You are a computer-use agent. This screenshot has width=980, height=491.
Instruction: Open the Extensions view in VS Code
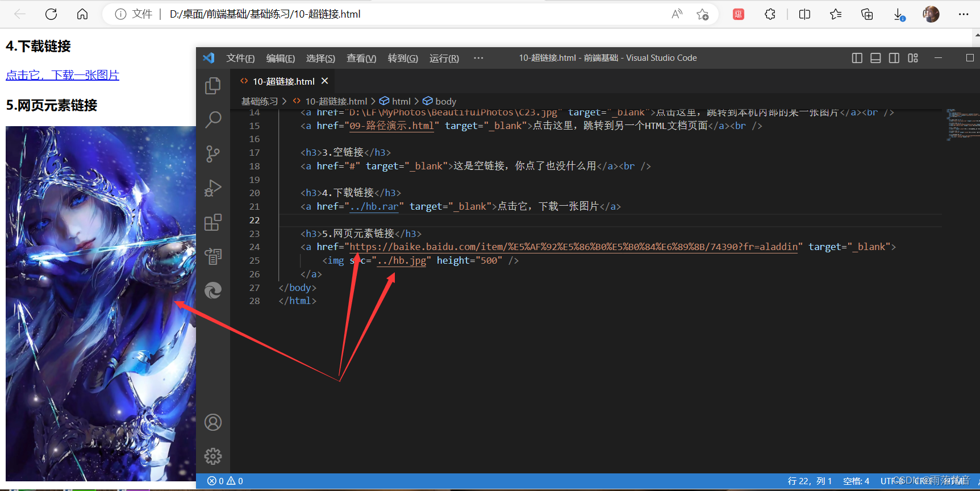(x=213, y=222)
